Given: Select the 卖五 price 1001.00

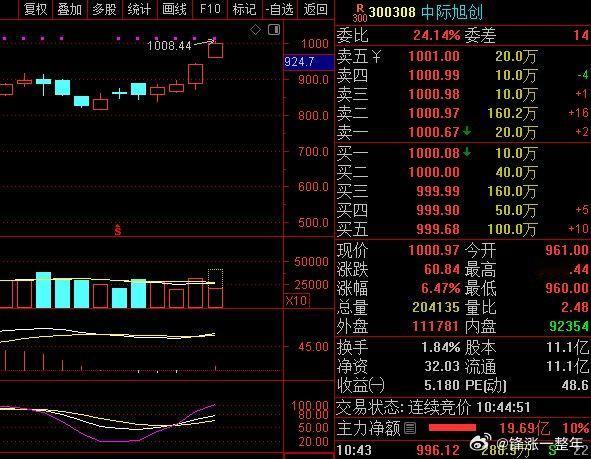Looking at the screenshot, I should pos(434,57).
